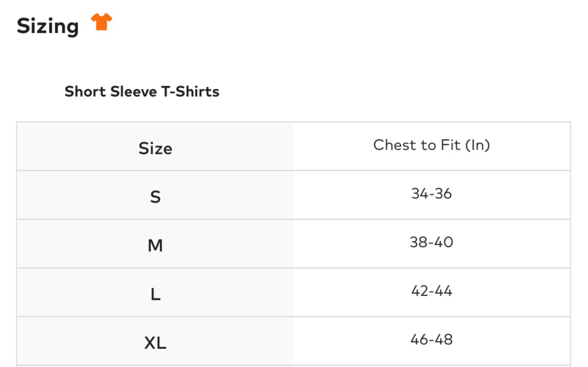The width and height of the screenshot is (588, 367).
Task: Select the S size cell
Action: [155, 197]
